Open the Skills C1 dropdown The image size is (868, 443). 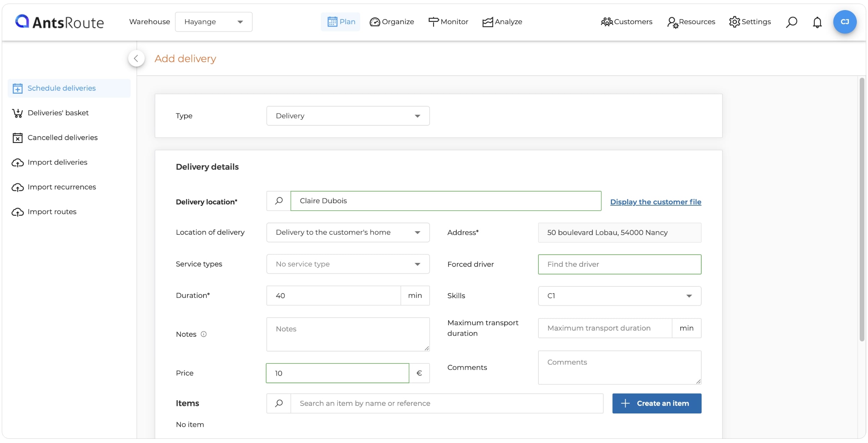point(619,296)
